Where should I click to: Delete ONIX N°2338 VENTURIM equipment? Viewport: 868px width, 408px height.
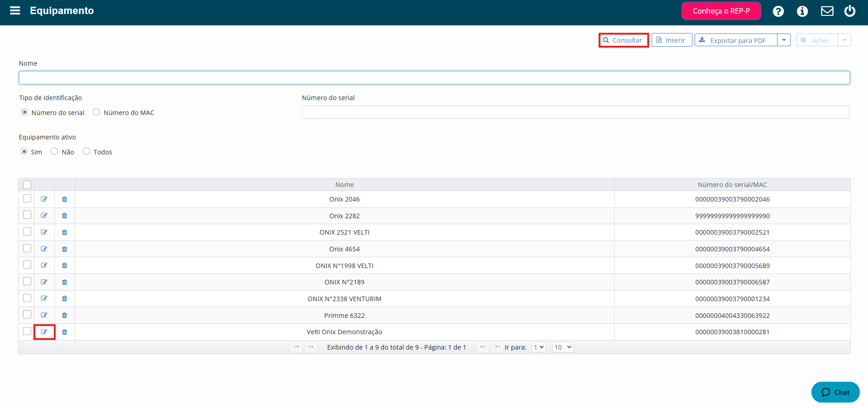(65, 298)
